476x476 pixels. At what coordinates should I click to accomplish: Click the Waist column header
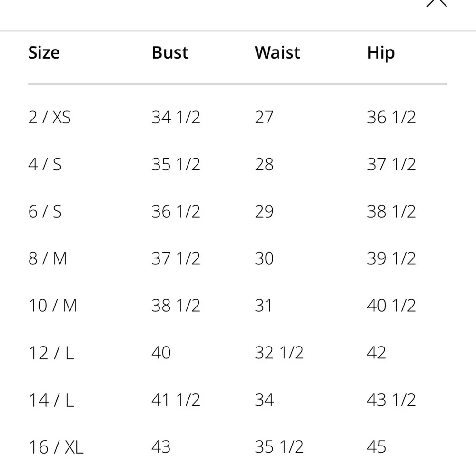(x=278, y=52)
